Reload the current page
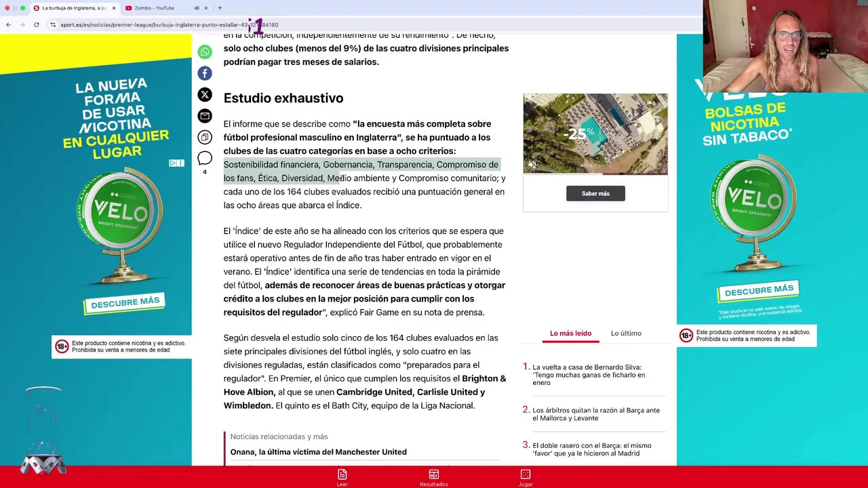The height and width of the screenshot is (488, 868). pos(35,25)
